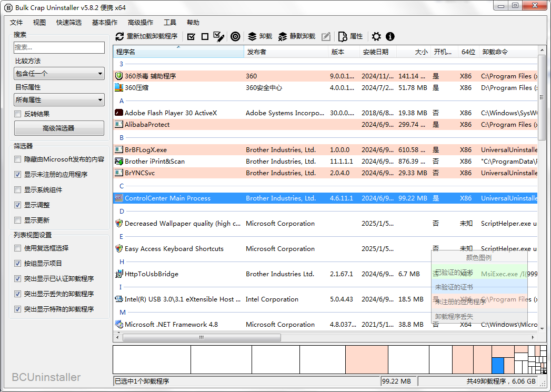The height and width of the screenshot is (392, 551).
Task: Open the 高级操作 menu
Action: tap(141, 23)
